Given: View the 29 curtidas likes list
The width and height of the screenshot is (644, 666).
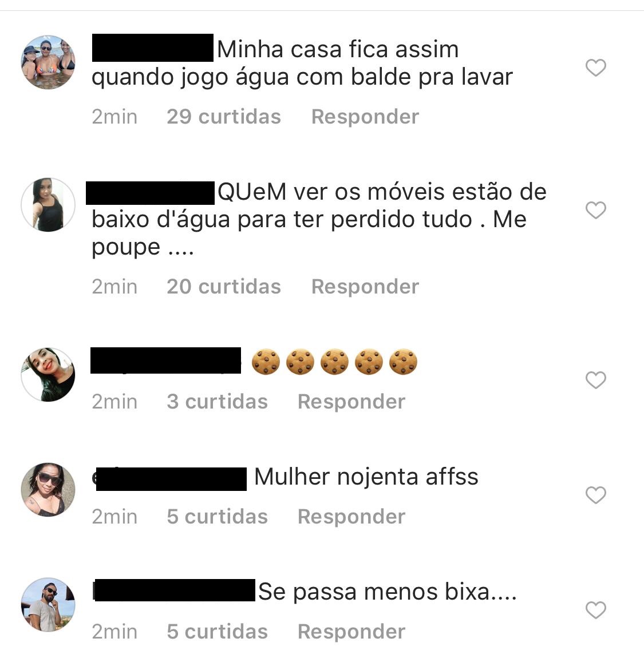Looking at the screenshot, I should click(x=224, y=117).
